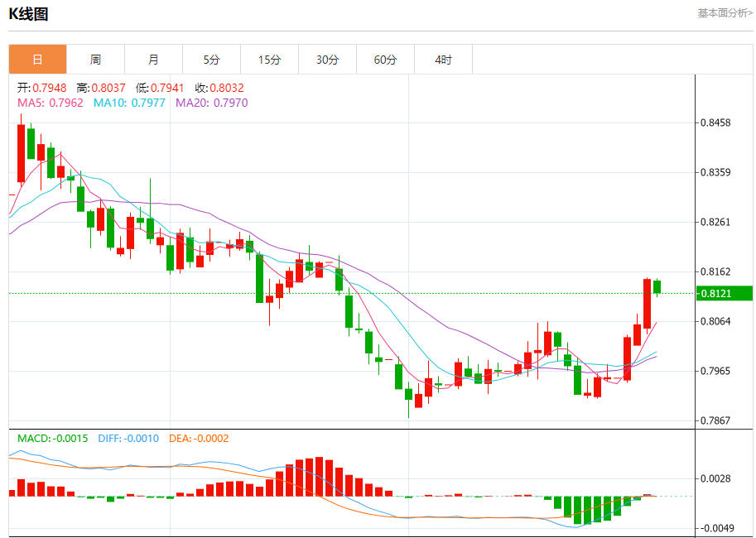
Task: Switch to the 周 weekly tab
Action: [x=95, y=60]
